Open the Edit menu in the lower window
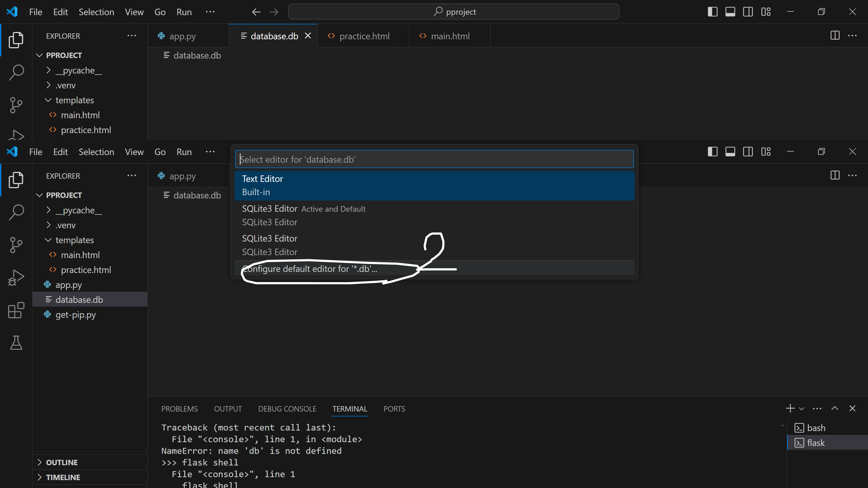Screen dimensions: 868x488 click(x=61, y=152)
